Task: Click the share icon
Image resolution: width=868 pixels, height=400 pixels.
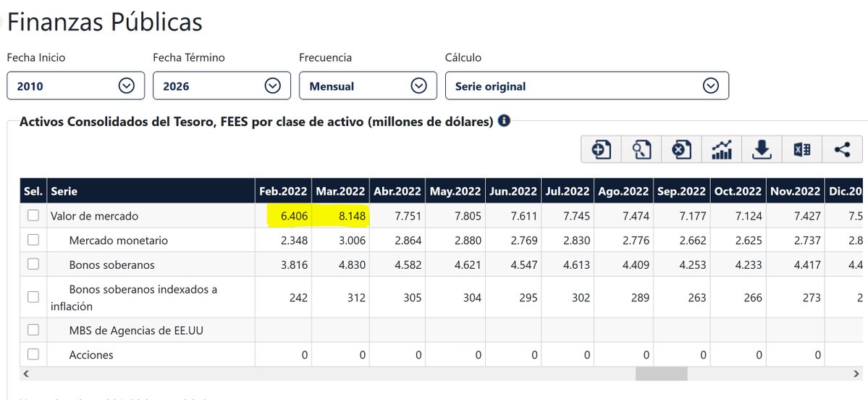Action: tap(842, 149)
